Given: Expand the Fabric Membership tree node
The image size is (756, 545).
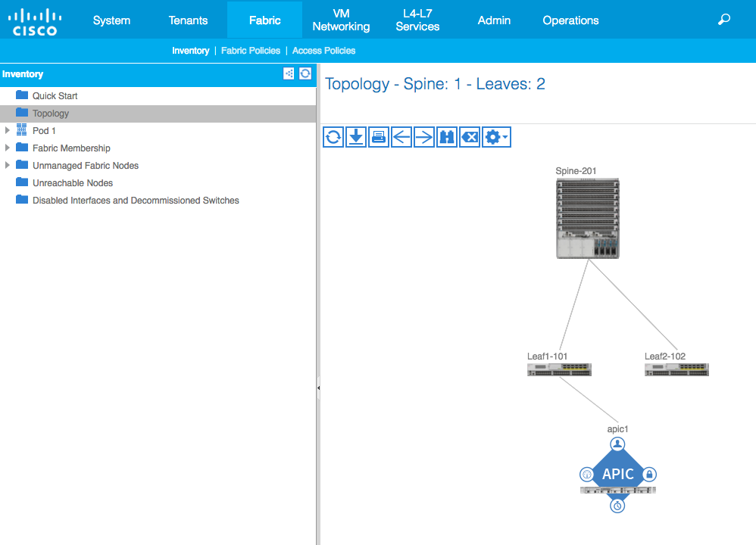Looking at the screenshot, I should coord(8,148).
